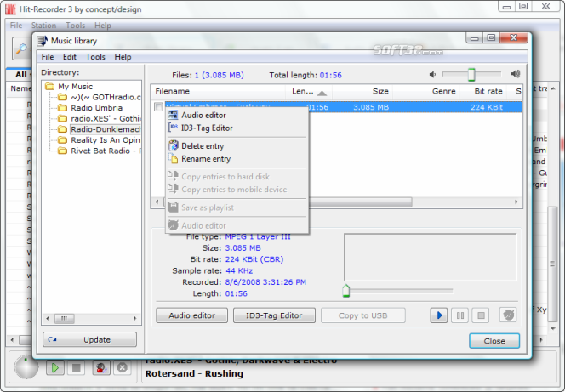Click the Update refresh arrow icon
This screenshot has height=392, width=565.
pos(52,339)
